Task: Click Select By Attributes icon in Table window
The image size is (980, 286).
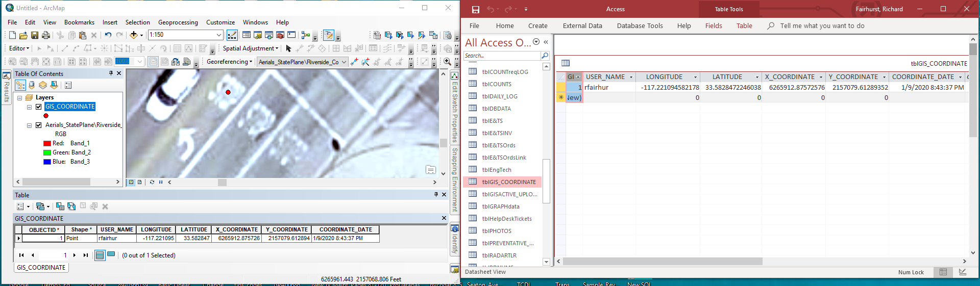Action: point(60,206)
